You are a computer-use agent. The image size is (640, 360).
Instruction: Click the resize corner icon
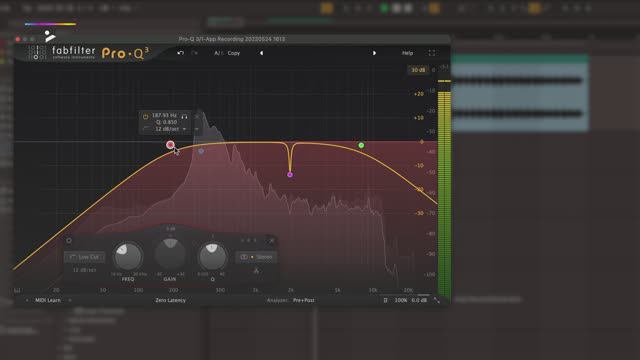pyautogui.click(x=437, y=300)
